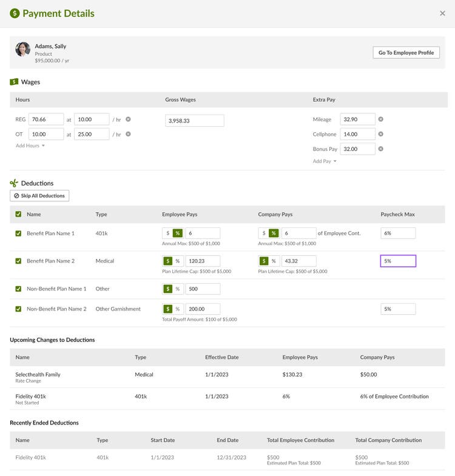Remove the REG hours row
455x476 pixels.
pos(128,119)
